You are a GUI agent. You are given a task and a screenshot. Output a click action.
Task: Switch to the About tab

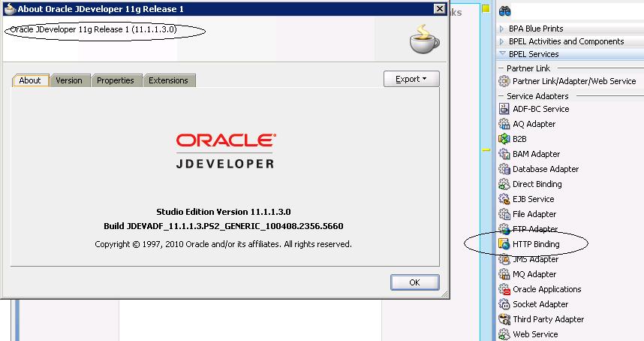(x=30, y=80)
